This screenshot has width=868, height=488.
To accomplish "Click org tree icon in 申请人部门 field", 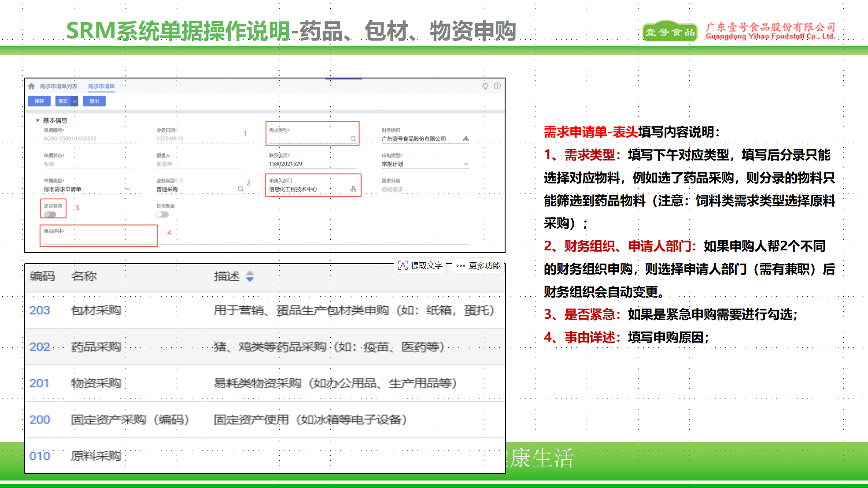I will coord(353,189).
